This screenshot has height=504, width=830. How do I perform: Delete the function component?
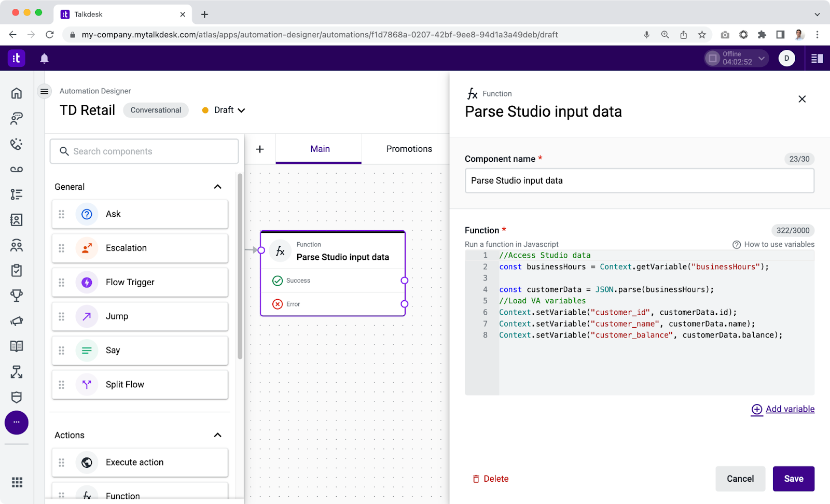pyautogui.click(x=490, y=479)
